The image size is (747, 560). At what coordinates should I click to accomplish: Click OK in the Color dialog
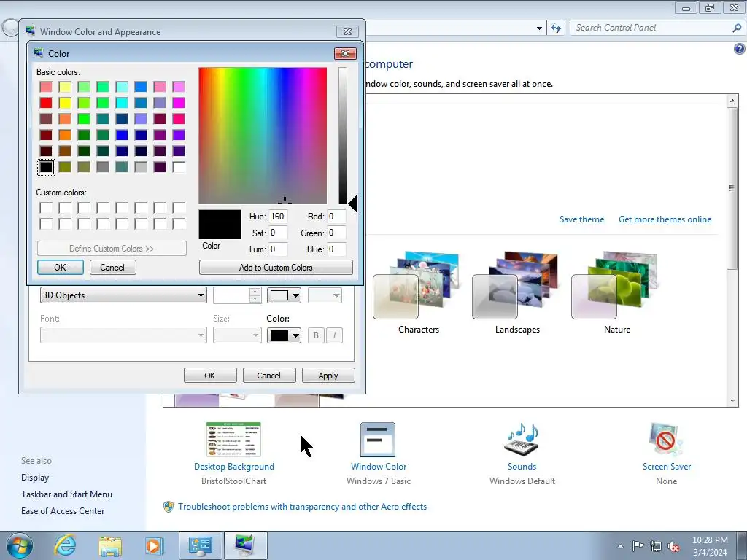[60, 267]
